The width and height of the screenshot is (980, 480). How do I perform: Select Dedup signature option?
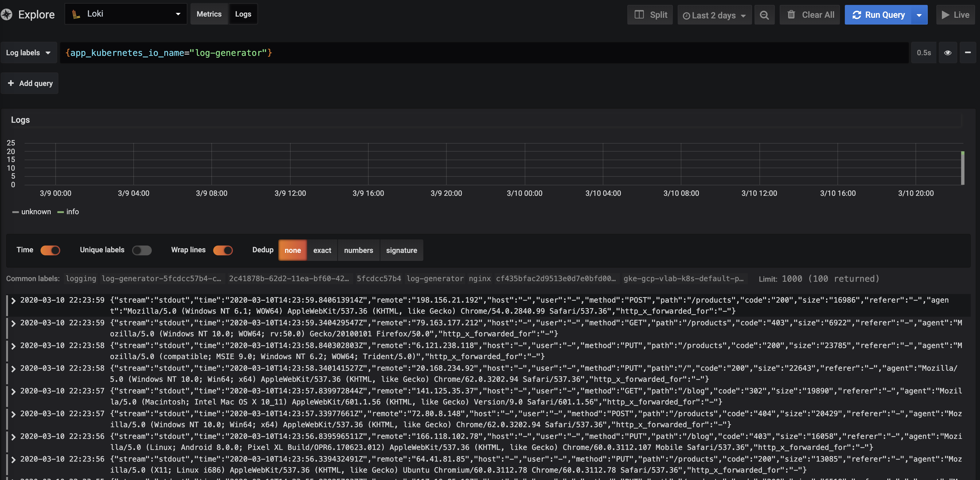coord(401,250)
